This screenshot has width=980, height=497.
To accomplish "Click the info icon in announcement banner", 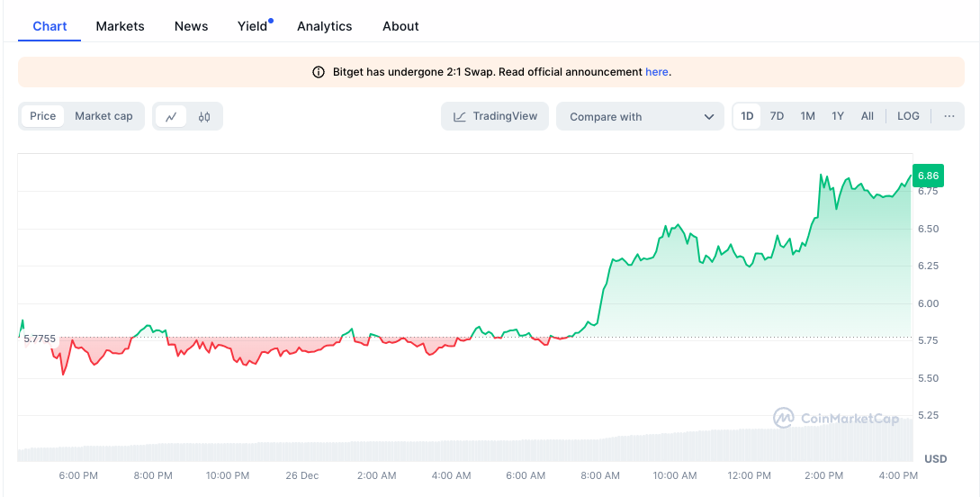I will coord(318,72).
